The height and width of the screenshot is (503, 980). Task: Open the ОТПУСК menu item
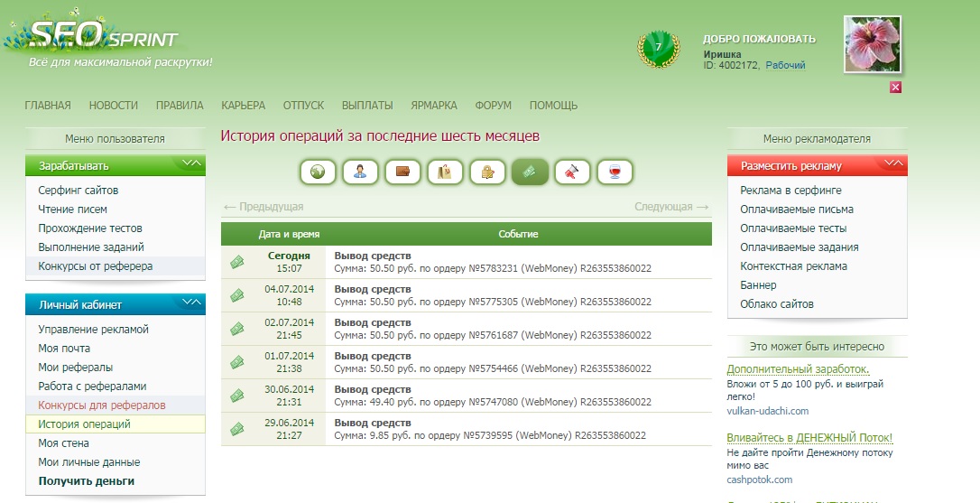pyautogui.click(x=303, y=105)
